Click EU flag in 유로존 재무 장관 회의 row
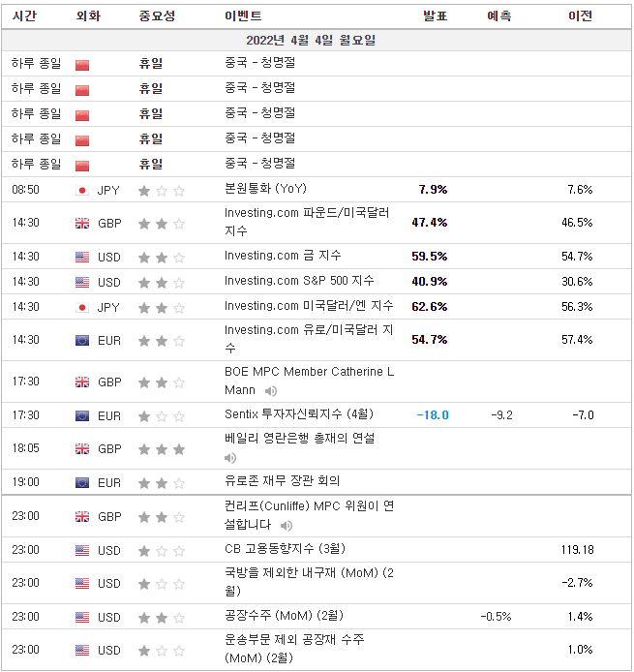 click(82, 483)
